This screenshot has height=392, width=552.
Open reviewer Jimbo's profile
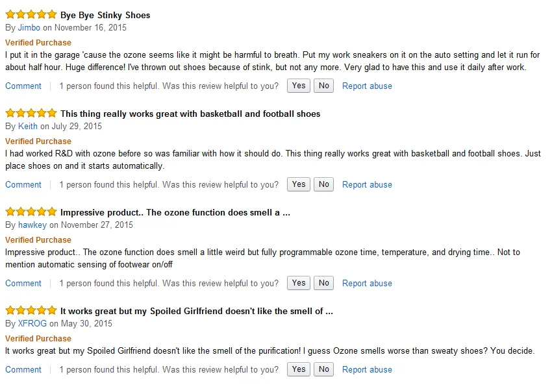(x=29, y=28)
